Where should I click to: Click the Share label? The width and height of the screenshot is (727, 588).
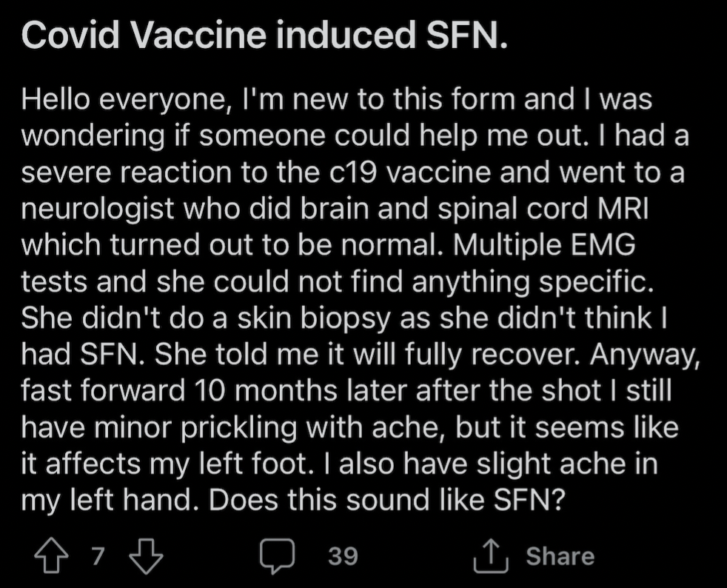[560, 556]
